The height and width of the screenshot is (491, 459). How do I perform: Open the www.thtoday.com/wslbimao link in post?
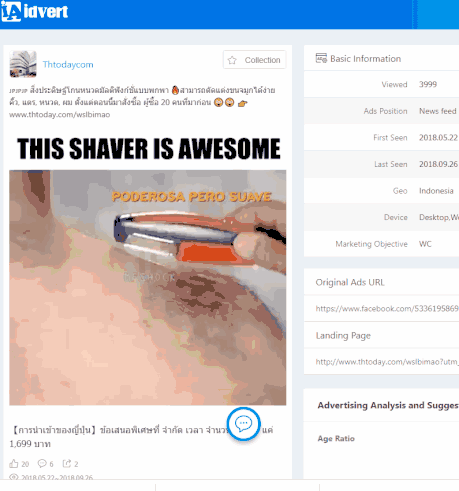click(x=59, y=115)
